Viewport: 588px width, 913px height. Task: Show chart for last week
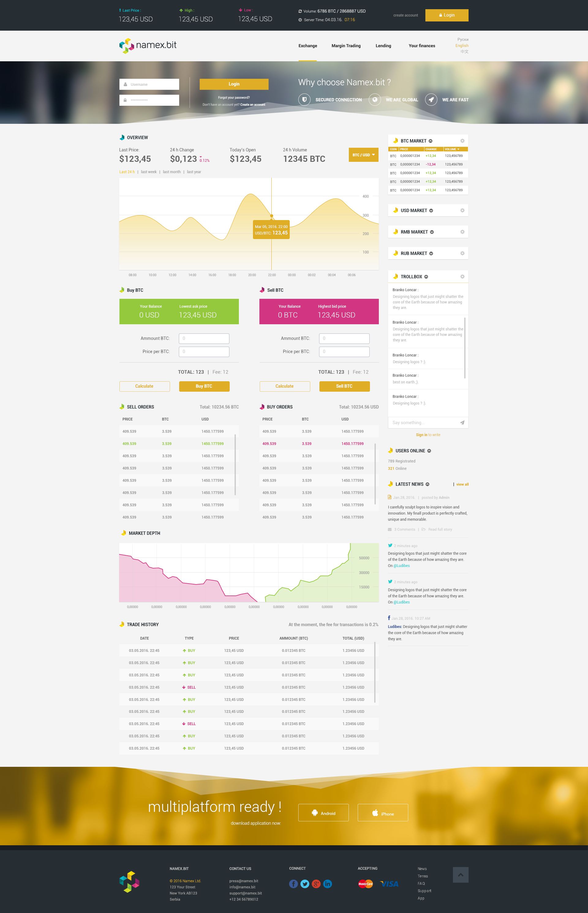click(x=149, y=172)
